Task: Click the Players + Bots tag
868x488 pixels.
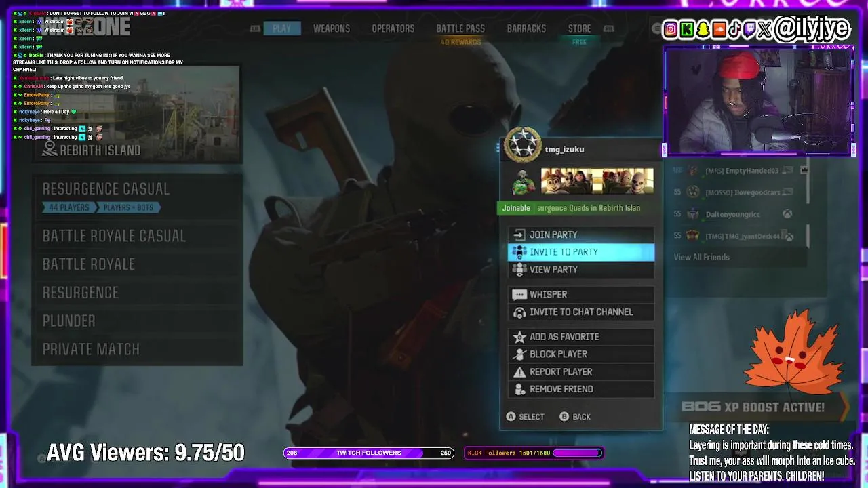Action: coord(127,207)
